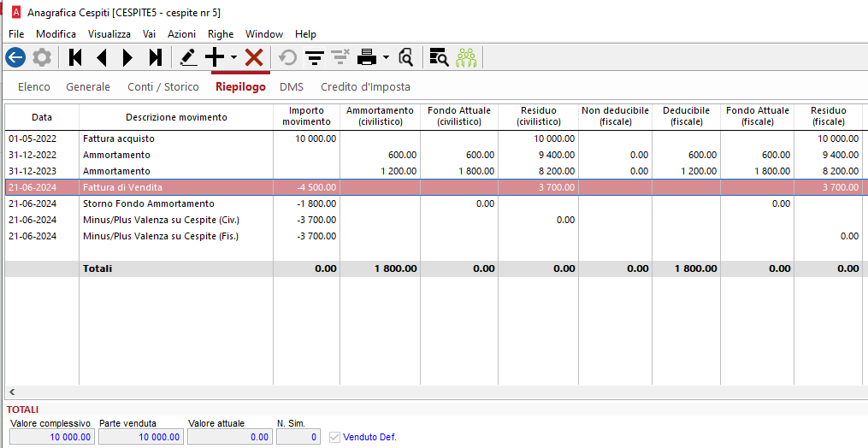868x448 pixels.
Task: Click the pencil edit icon
Action: click(189, 57)
